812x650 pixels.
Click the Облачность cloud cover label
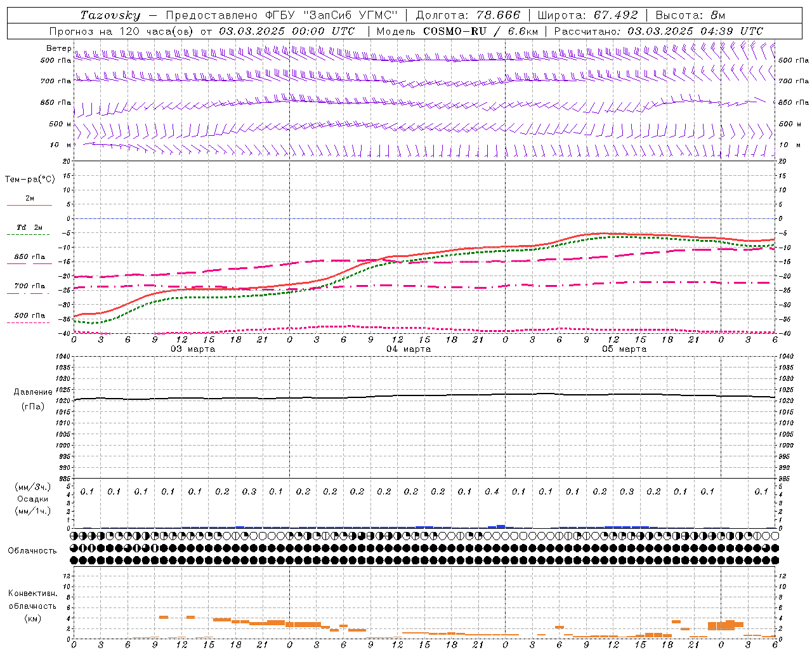(x=32, y=550)
